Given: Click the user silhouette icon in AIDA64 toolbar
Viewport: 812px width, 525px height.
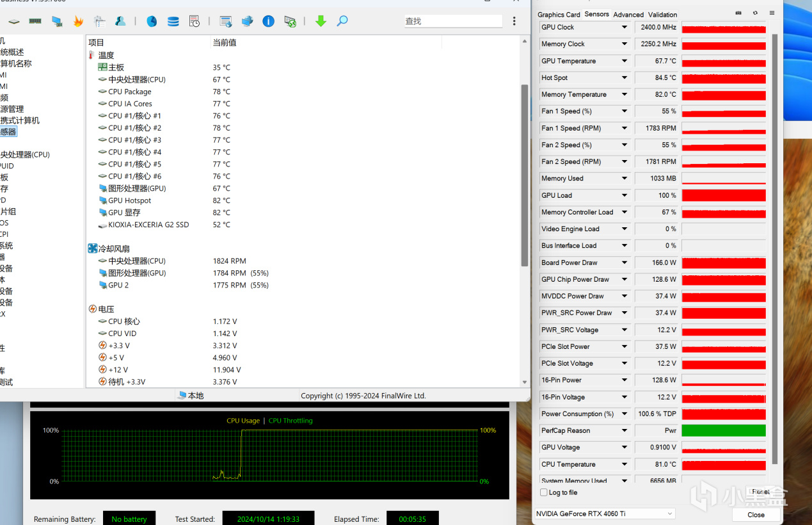Looking at the screenshot, I should pyautogui.click(x=120, y=22).
